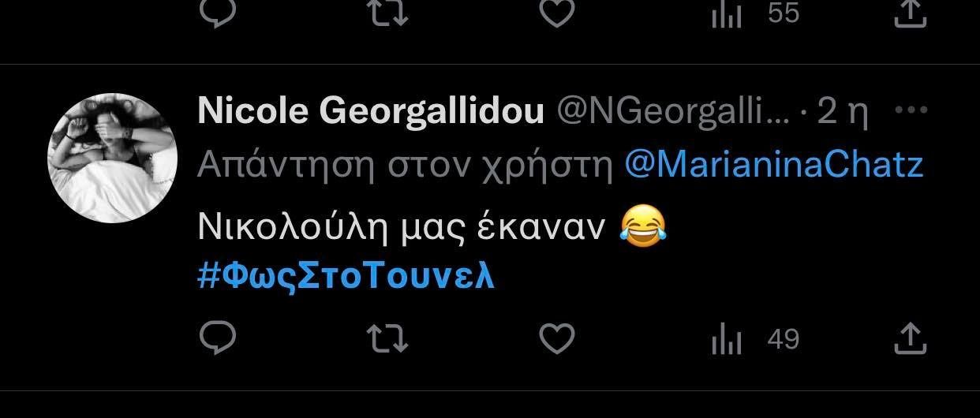980x418 pixels.
Task: Click reply icon on the upper tweet
Action: 218,13
